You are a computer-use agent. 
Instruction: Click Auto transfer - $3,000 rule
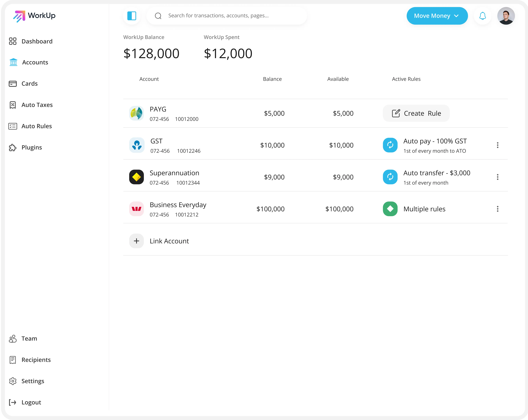437,173
